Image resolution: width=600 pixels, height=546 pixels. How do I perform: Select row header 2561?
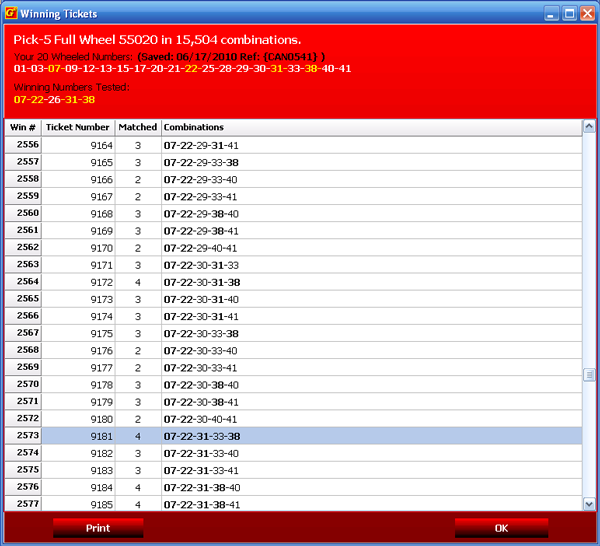pyautogui.click(x=23, y=230)
